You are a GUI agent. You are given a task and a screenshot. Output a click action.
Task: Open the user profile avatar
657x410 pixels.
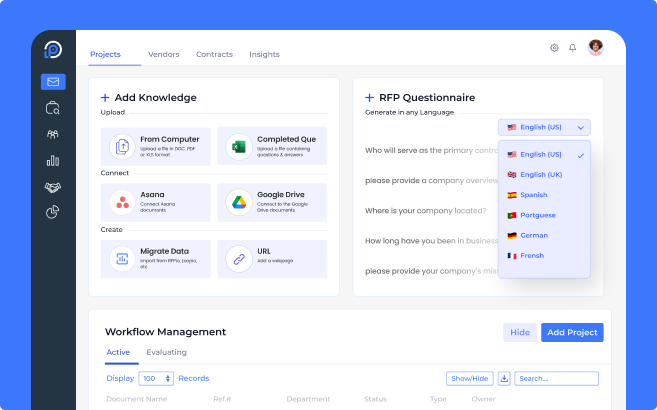point(596,47)
